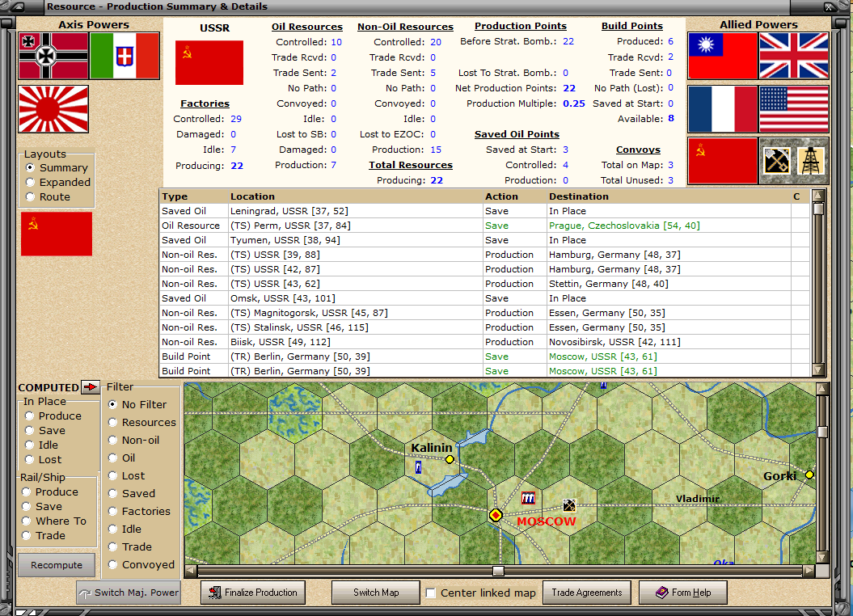Screen dimensions: 853x616
Task: Click the map vertical scrollbar thumb
Action: 822,432
